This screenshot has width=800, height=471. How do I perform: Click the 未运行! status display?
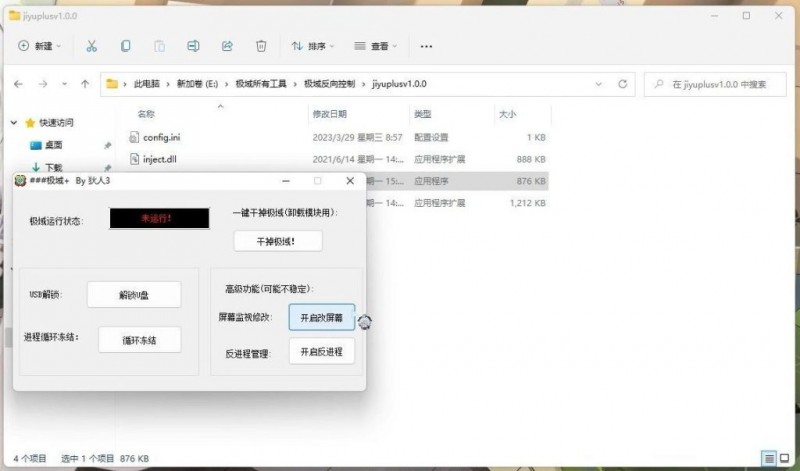[x=159, y=218]
